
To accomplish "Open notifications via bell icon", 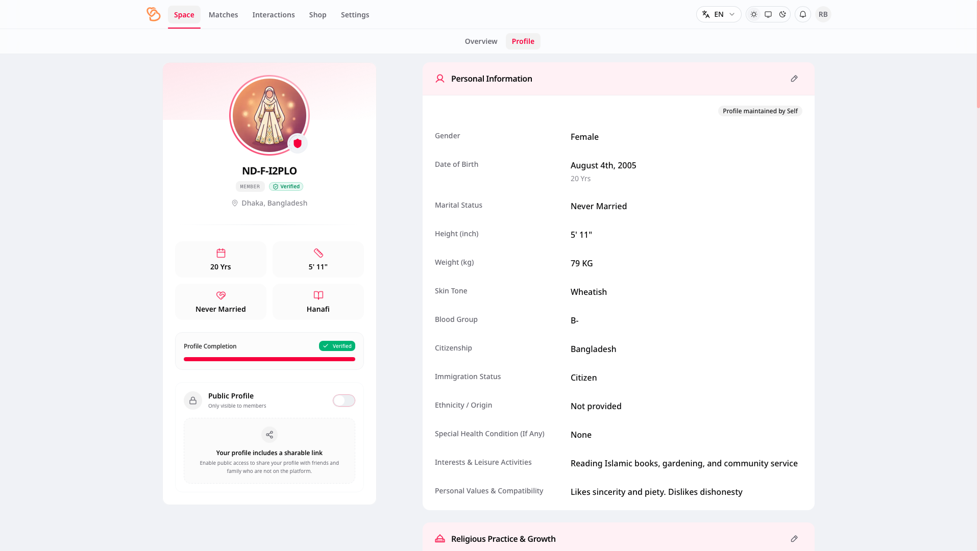I will point(802,14).
